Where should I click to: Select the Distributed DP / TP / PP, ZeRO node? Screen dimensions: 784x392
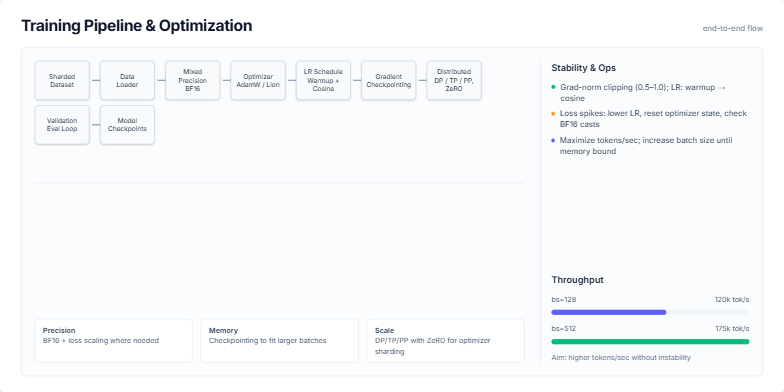pos(454,80)
